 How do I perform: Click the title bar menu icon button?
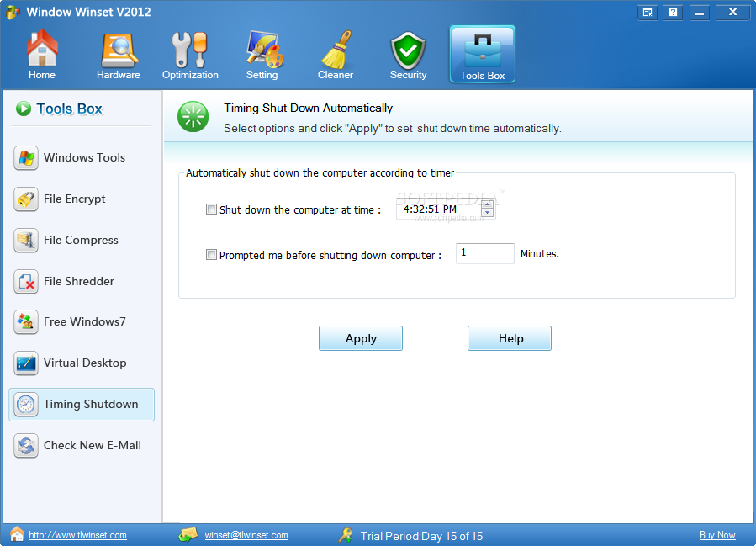point(647,13)
